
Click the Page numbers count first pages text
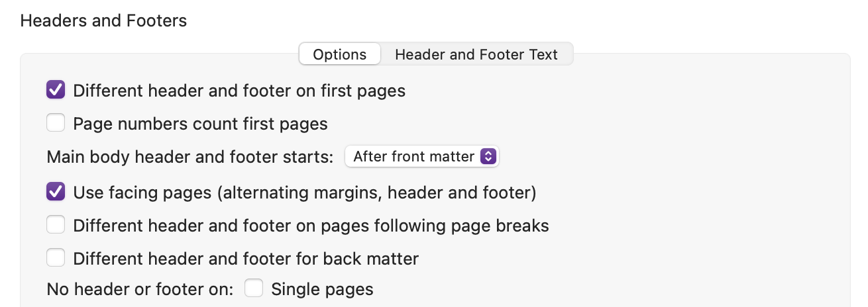pos(200,124)
